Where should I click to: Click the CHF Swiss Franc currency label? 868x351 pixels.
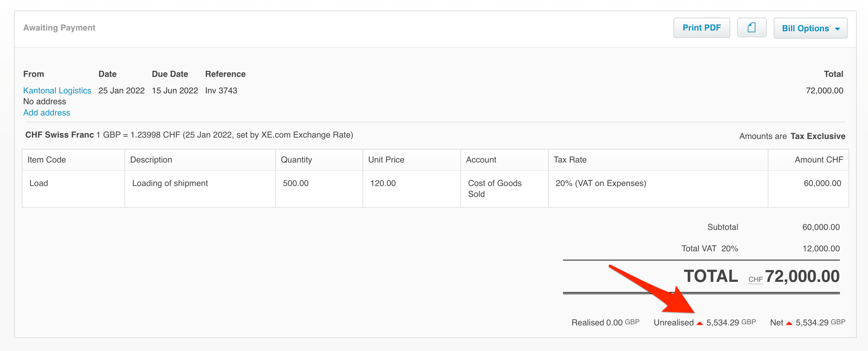pos(59,135)
